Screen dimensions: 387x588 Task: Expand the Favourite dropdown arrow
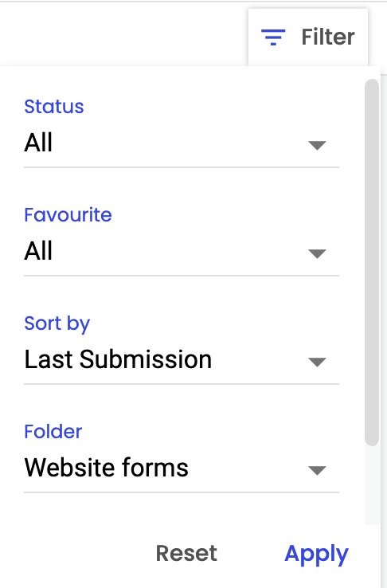(x=317, y=253)
